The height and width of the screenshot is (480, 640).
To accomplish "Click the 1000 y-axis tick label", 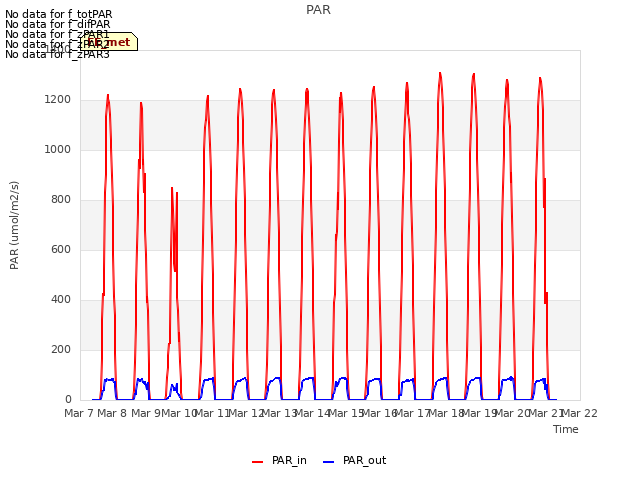I will click(58, 150).
